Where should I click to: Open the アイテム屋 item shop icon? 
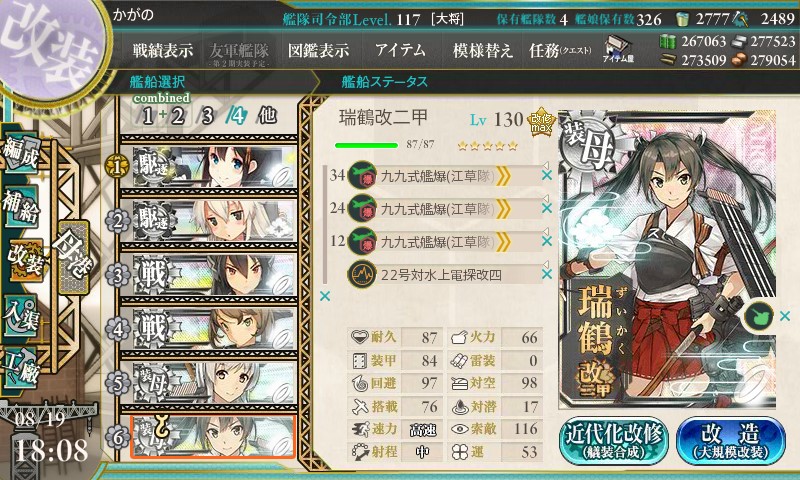(618, 49)
